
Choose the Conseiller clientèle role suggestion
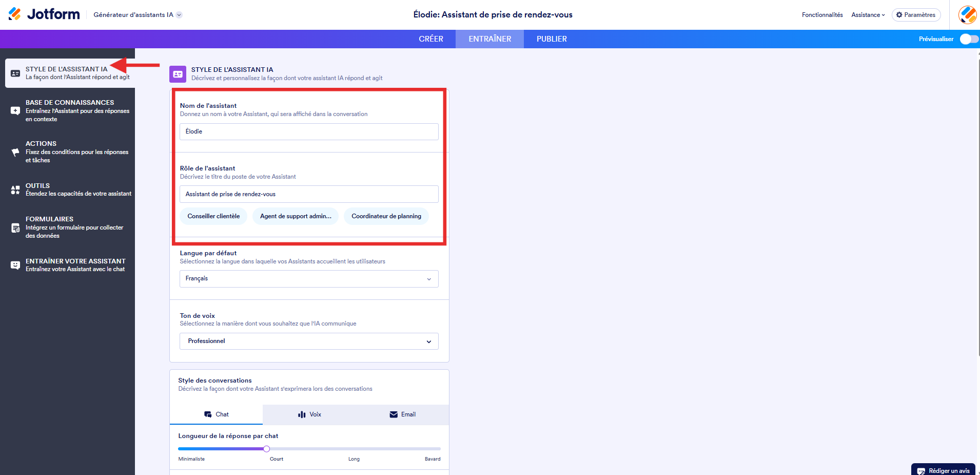(213, 216)
